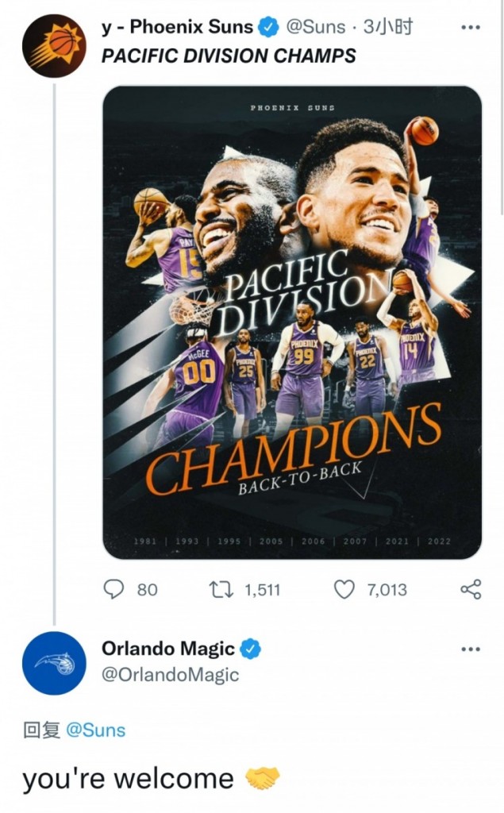Select the PACIFIC DIVISION CHAMPS tweet text
Image resolution: width=504 pixels, height=813 pixels.
point(229,56)
